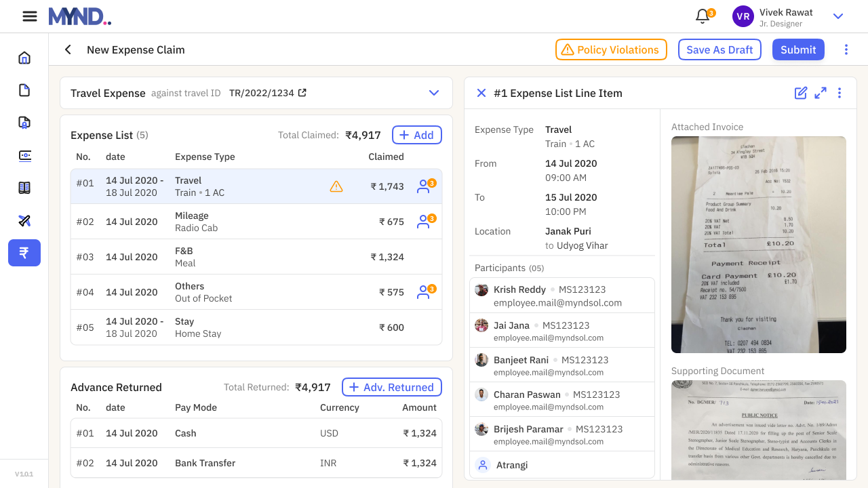
Task: Open the notifications bell
Action: coord(703,16)
